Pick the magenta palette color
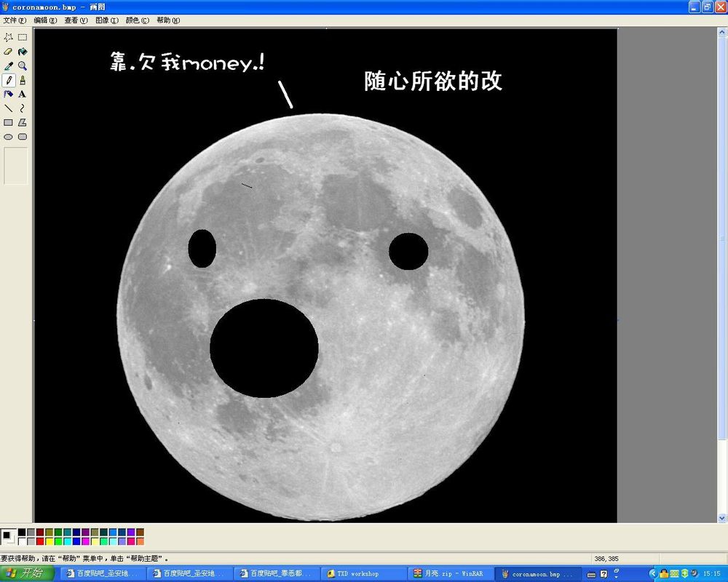728x582 pixels. click(x=85, y=541)
